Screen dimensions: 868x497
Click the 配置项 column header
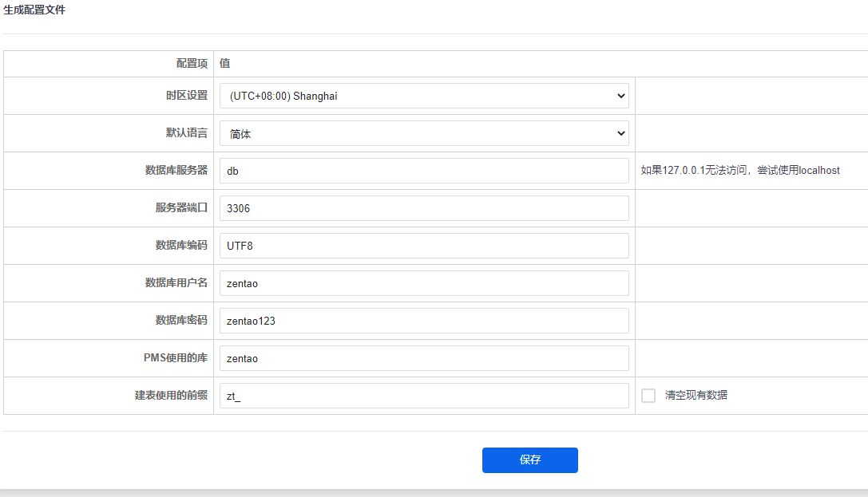point(192,64)
